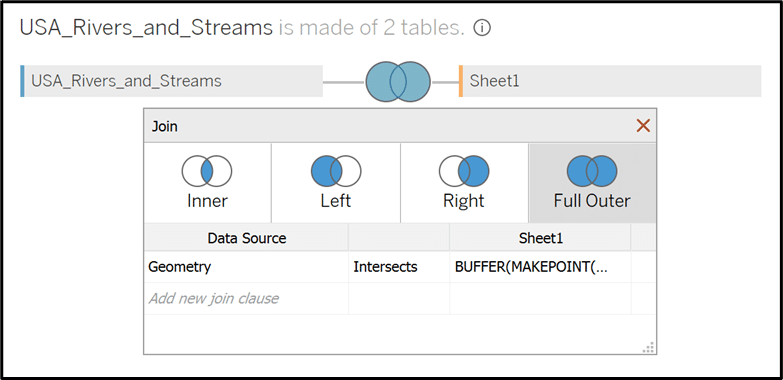This screenshot has height=380, width=783.
Task: Click the Data Source column header
Action: click(x=247, y=238)
